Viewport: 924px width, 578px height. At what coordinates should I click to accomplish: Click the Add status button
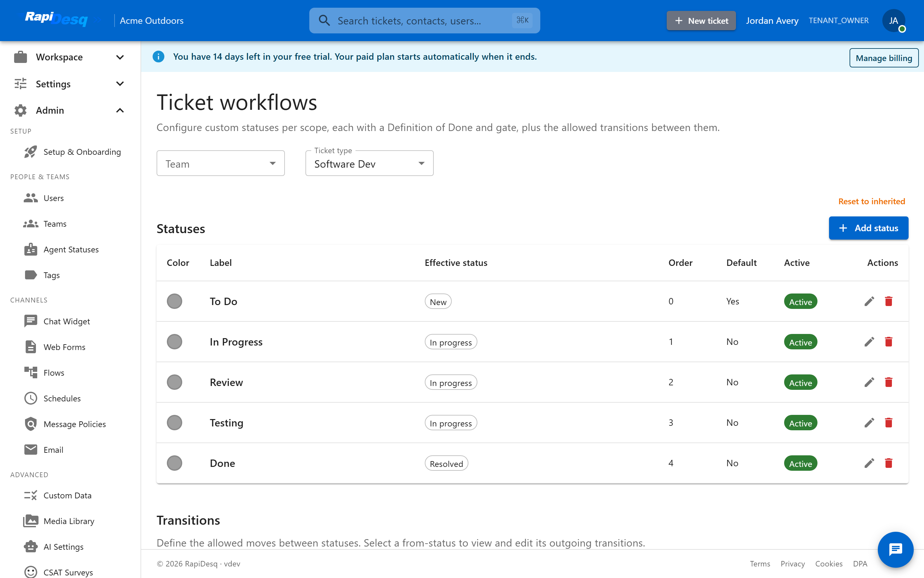(x=868, y=228)
